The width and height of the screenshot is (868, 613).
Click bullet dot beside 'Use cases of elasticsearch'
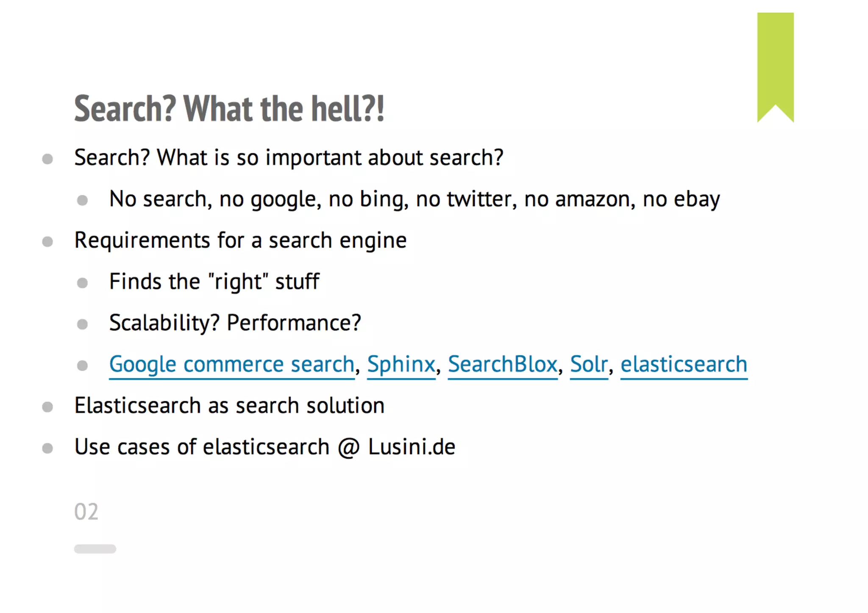[x=47, y=448]
